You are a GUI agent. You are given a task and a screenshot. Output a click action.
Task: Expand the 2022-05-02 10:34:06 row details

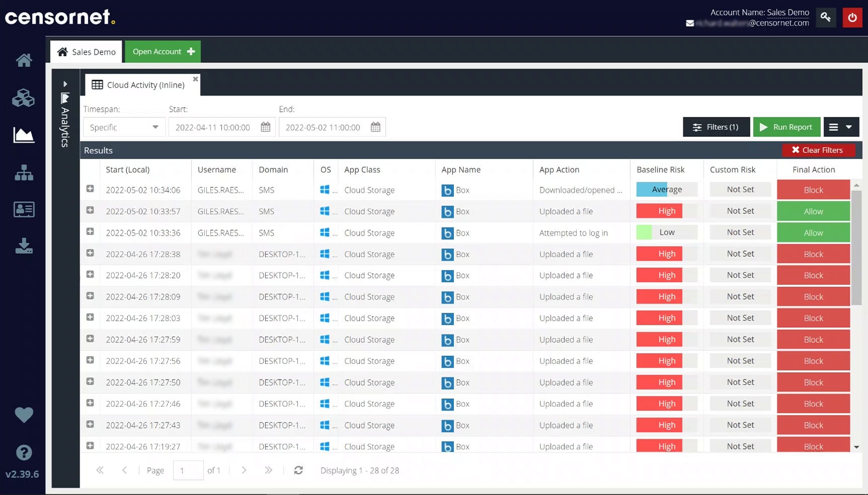[90, 189]
